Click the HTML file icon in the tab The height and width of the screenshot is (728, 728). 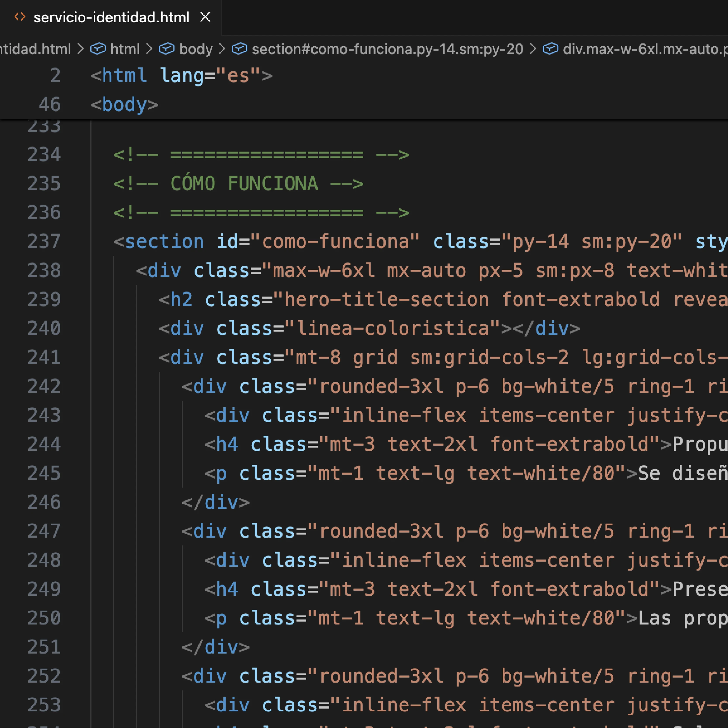[20, 17]
